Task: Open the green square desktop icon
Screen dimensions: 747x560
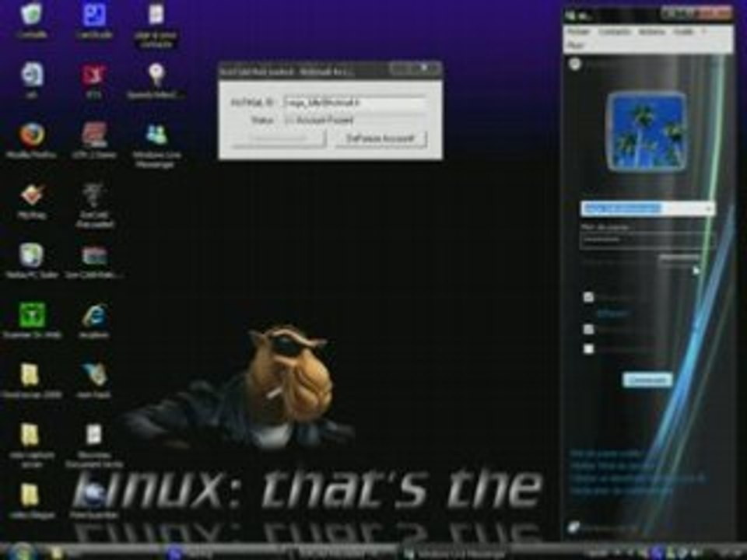Action: point(31,320)
